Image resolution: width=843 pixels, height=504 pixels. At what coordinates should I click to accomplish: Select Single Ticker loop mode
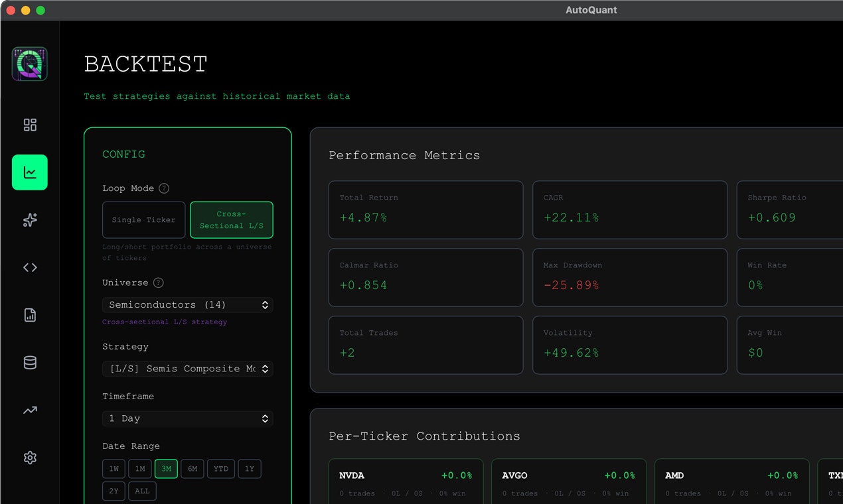point(143,220)
